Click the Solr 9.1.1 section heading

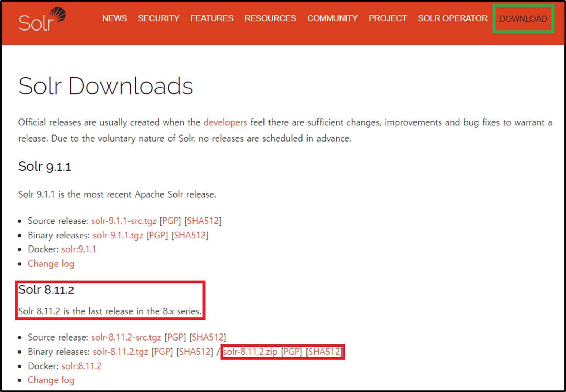(45, 166)
